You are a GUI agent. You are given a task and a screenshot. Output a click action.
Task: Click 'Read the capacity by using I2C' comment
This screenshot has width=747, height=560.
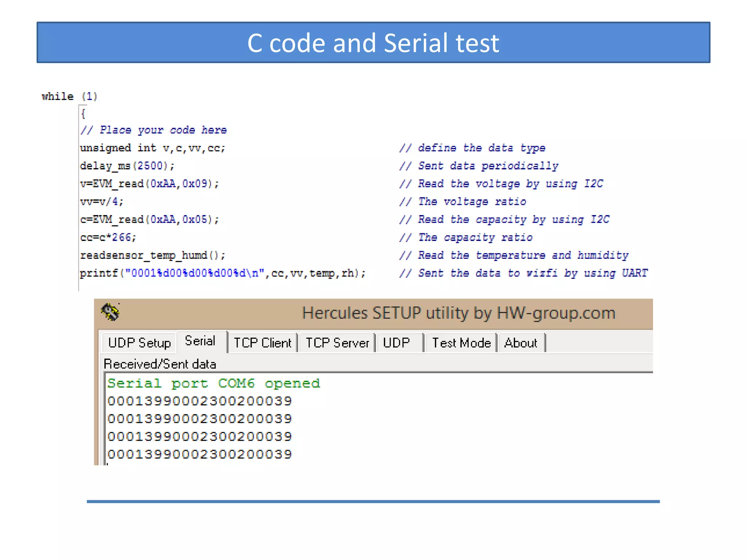coord(504,219)
